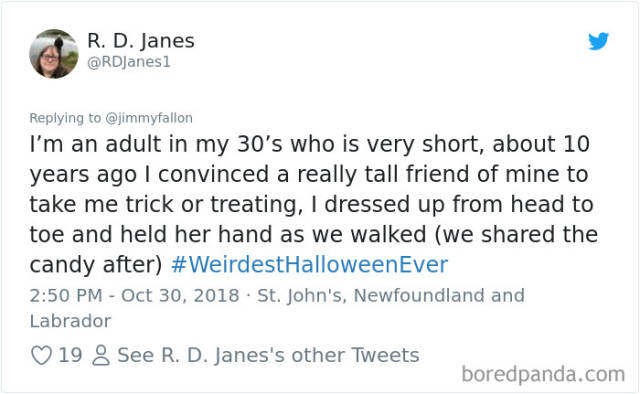Click the Replying to label
Image resolution: width=640 pixels, height=394 pixels.
[x=65, y=118]
